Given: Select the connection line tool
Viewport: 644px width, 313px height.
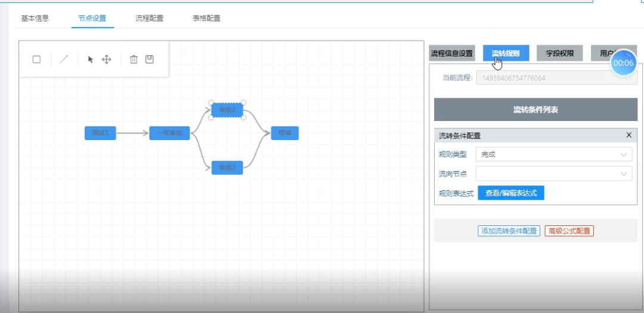Looking at the screenshot, I should [x=64, y=59].
